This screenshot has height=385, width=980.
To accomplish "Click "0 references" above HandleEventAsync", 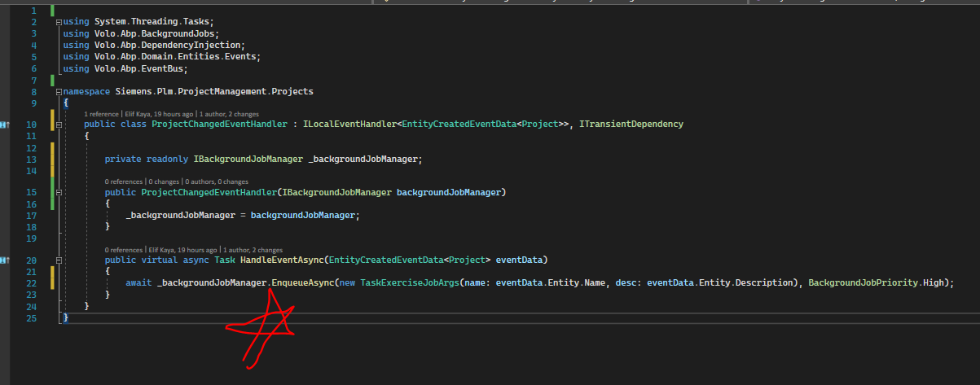I will click(x=124, y=250).
